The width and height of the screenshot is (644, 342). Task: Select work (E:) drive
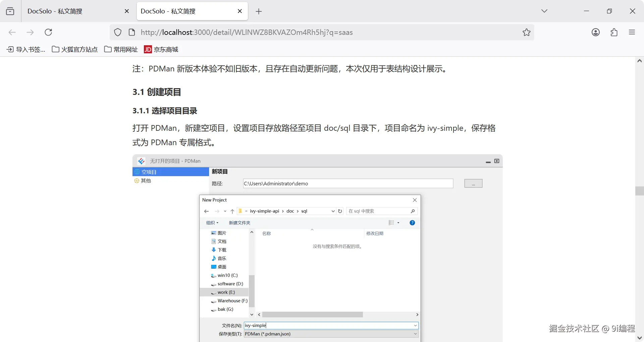coord(224,292)
